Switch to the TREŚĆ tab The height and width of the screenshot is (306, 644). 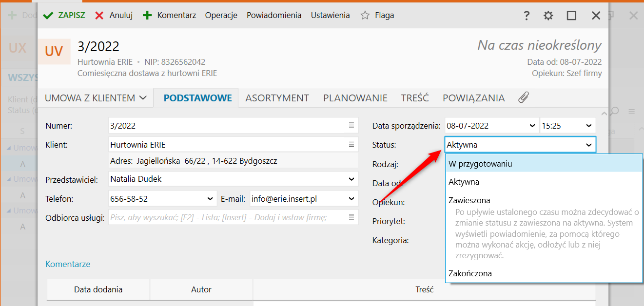(415, 98)
